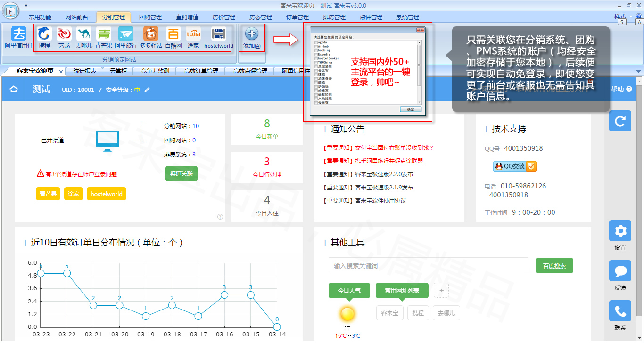The image size is (644, 343).
Task: Open the 今日待处理 card showing 3
Action: click(x=267, y=167)
